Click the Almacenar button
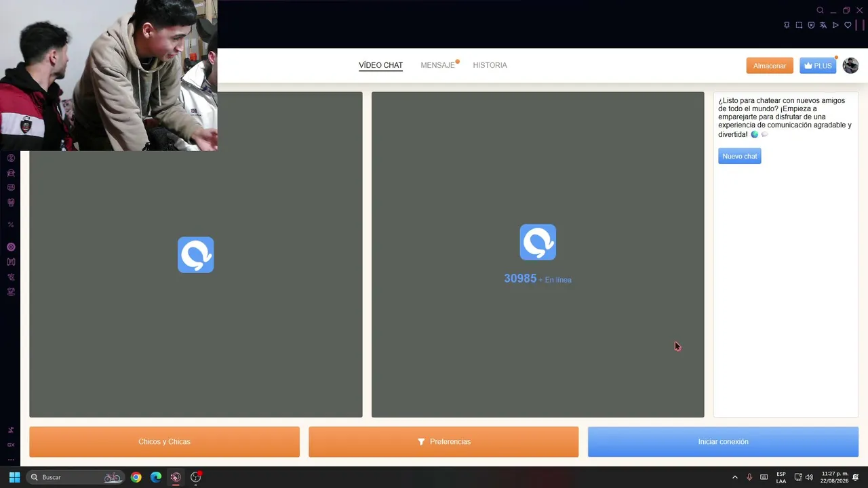The height and width of the screenshot is (488, 868). point(770,66)
